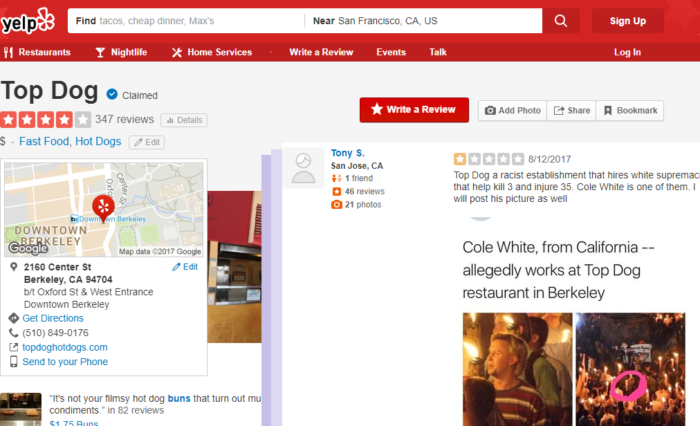The height and width of the screenshot is (426, 700).
Task: Click the telephone handset icon
Action: (13, 333)
